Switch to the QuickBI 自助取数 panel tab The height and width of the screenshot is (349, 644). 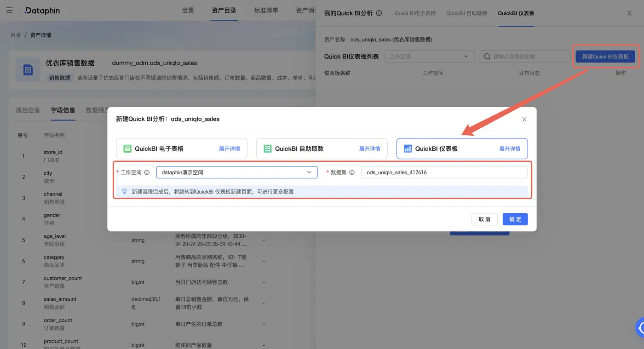(467, 13)
